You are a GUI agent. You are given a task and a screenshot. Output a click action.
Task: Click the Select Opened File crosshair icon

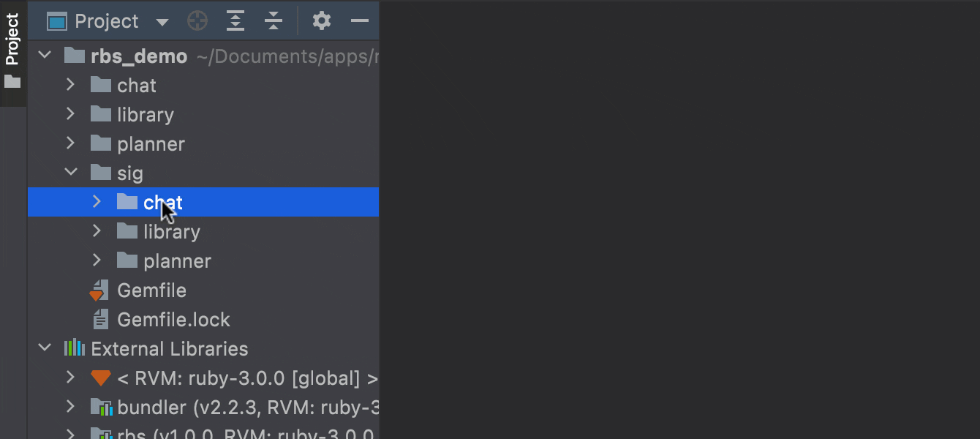coord(197,20)
